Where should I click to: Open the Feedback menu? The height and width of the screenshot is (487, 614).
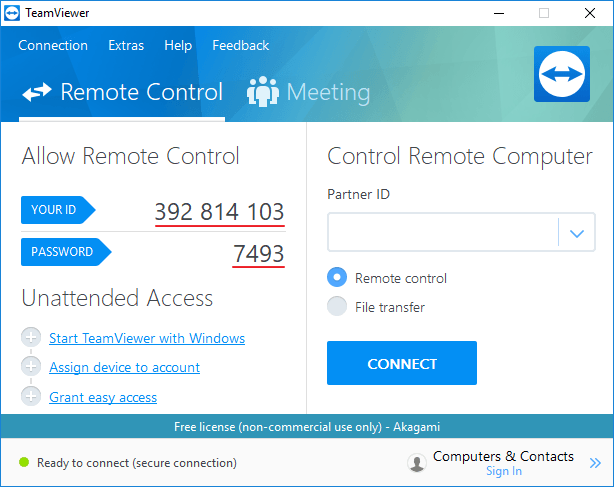point(240,45)
